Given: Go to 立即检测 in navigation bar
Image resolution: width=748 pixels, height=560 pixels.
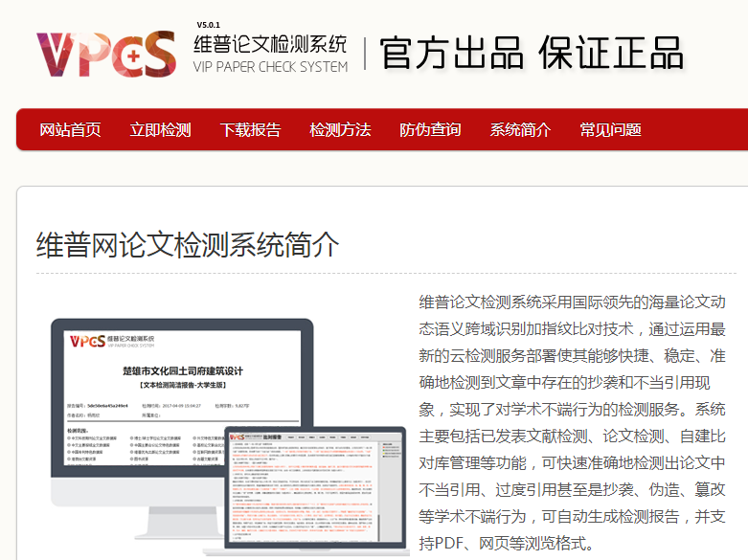Looking at the screenshot, I should [x=160, y=130].
